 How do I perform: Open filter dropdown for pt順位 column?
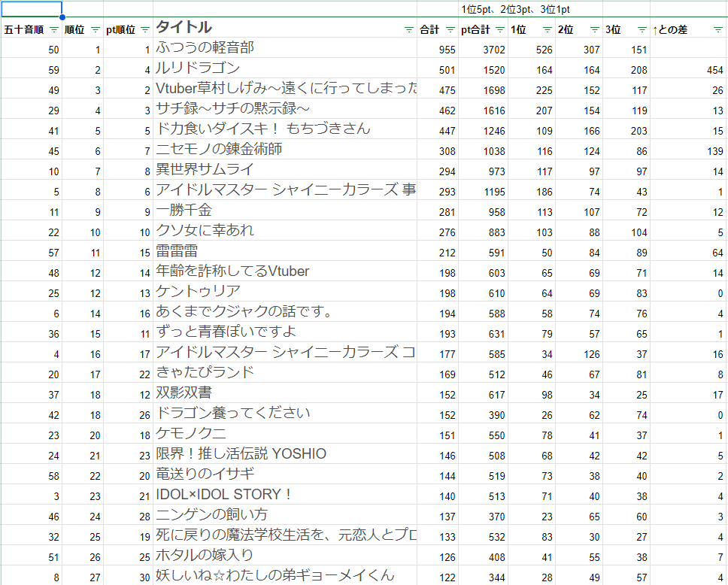[145, 30]
